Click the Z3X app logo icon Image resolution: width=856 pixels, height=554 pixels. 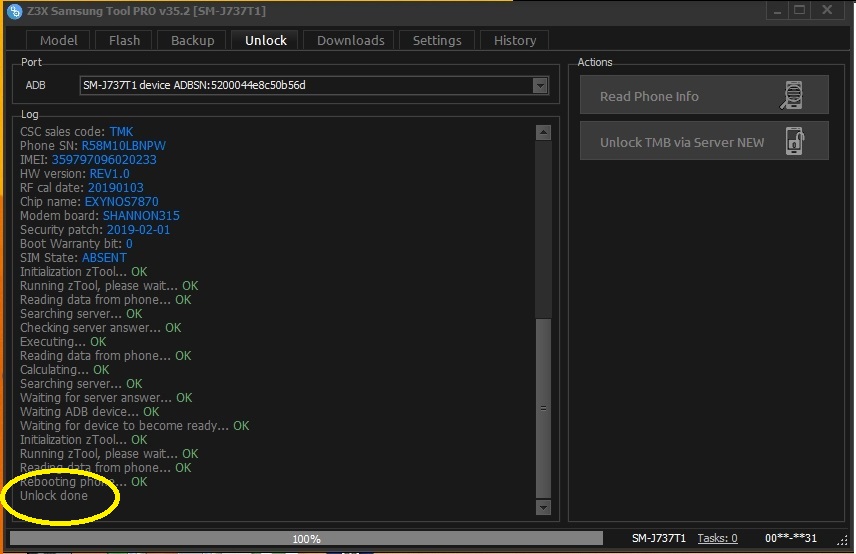coord(15,10)
